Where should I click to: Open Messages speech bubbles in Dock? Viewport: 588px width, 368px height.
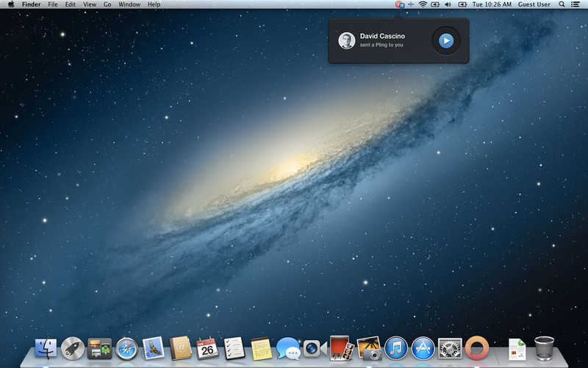coord(288,348)
